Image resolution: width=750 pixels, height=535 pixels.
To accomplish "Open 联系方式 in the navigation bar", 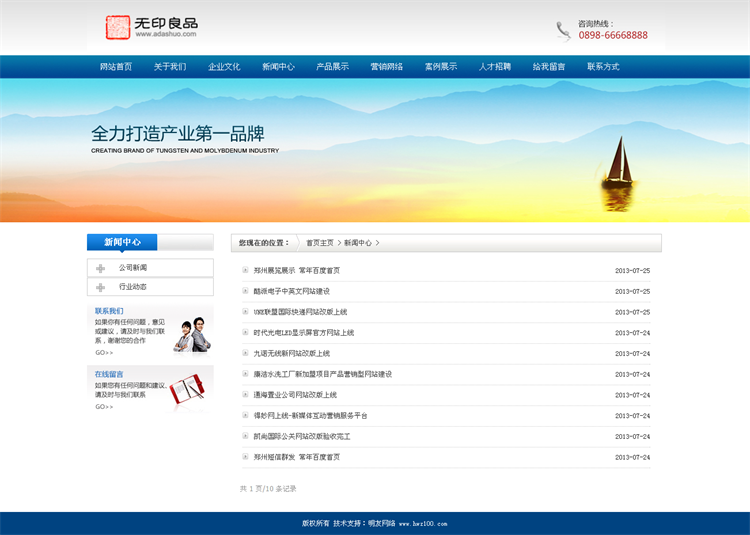I will tap(603, 66).
